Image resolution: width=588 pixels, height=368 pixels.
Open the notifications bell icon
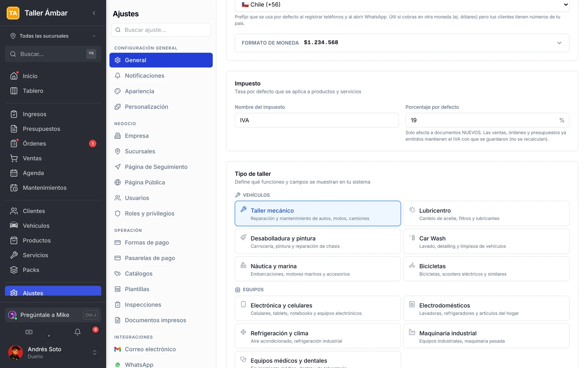coord(78,332)
